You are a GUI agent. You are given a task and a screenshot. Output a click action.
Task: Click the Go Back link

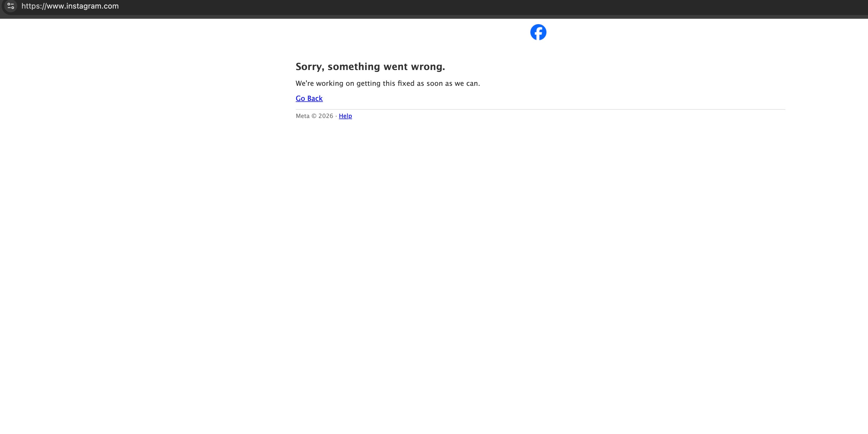(309, 98)
